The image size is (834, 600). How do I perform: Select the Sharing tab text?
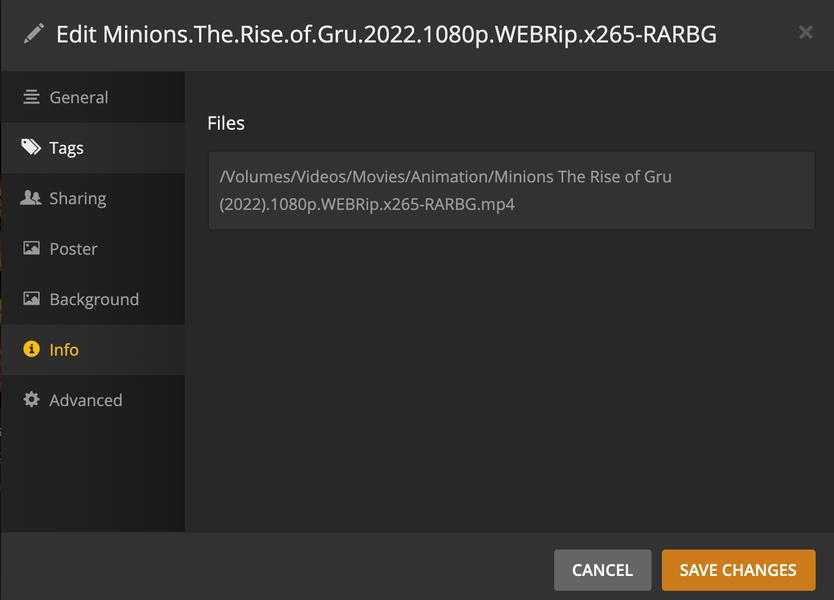coord(77,198)
